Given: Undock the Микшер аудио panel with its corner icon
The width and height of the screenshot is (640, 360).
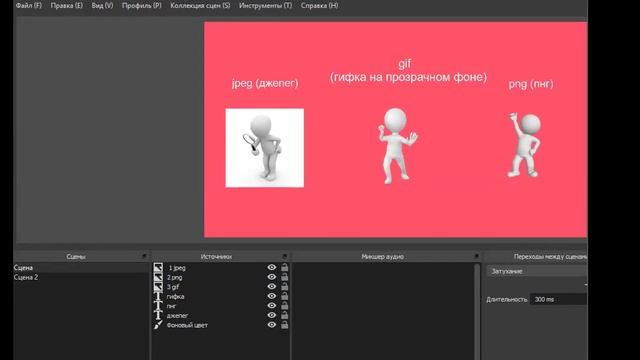Looking at the screenshot, I should point(476,256).
